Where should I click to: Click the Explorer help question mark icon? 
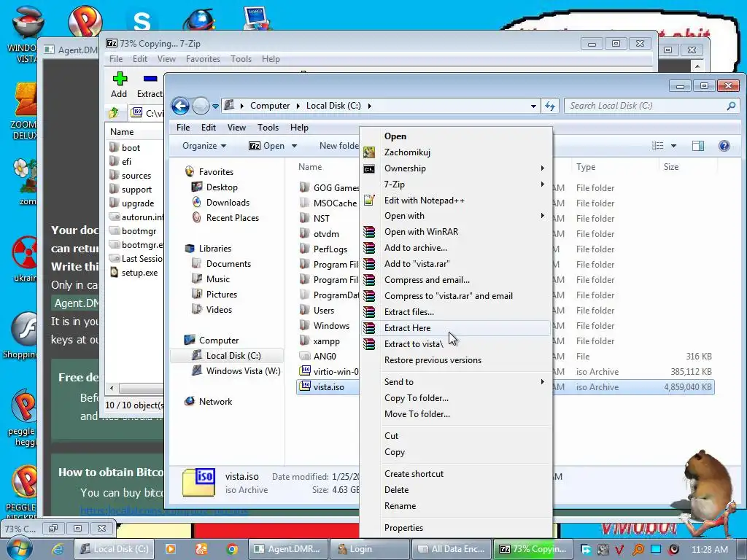tap(724, 146)
